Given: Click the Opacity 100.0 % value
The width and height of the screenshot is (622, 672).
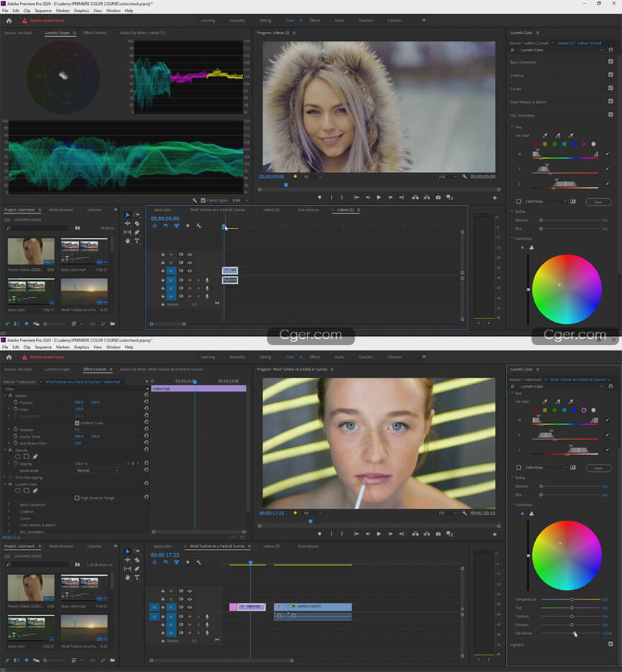Looking at the screenshot, I should [81, 464].
